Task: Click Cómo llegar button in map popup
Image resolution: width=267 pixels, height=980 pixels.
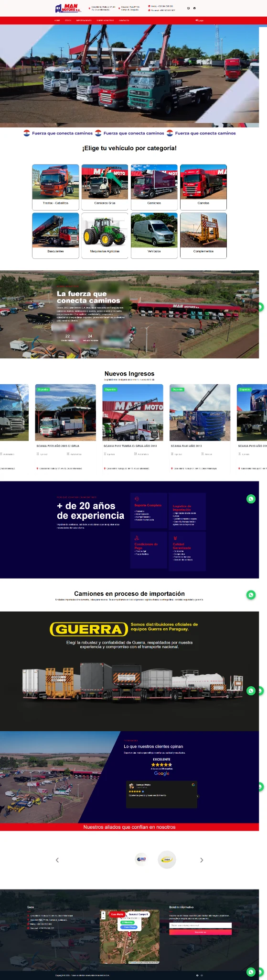Action: [x=128, y=927]
